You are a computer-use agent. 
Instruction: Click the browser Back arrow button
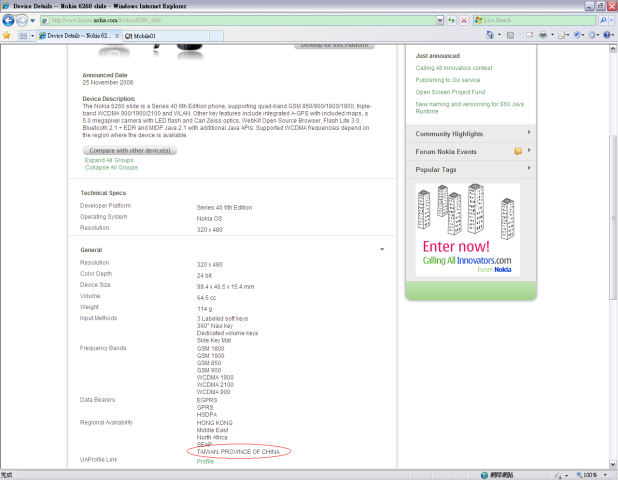coord(8,20)
